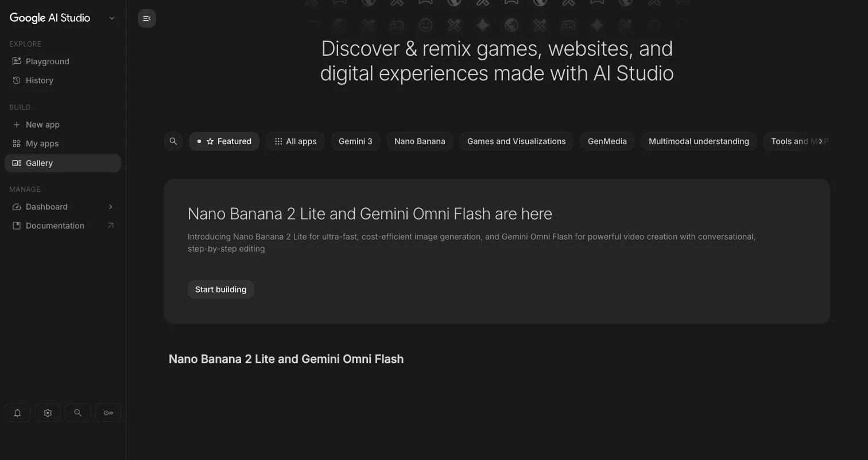Open the Google AI Studio dropdown chevron
This screenshot has height=460, width=868.
112,18
